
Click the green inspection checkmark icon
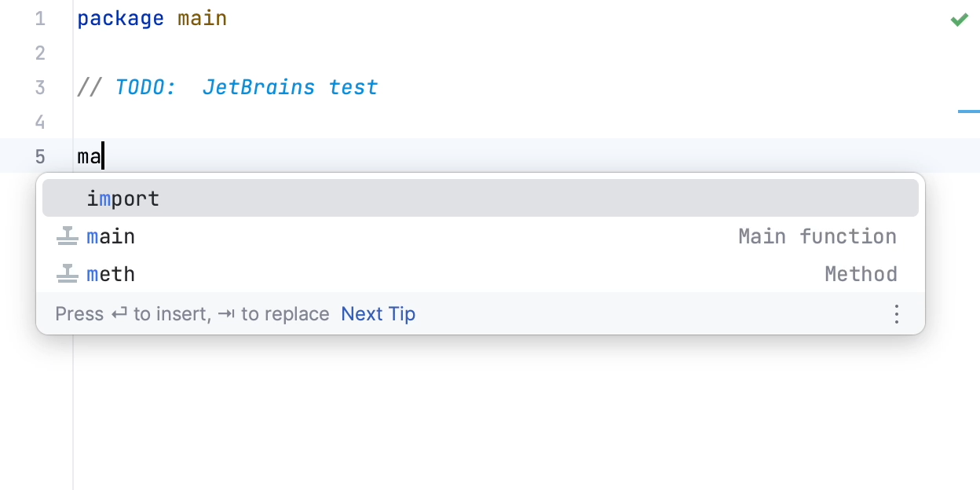coord(959,19)
